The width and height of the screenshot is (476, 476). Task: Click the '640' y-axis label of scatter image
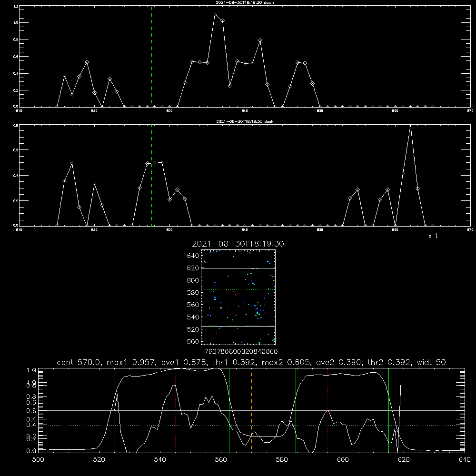[x=193, y=256]
